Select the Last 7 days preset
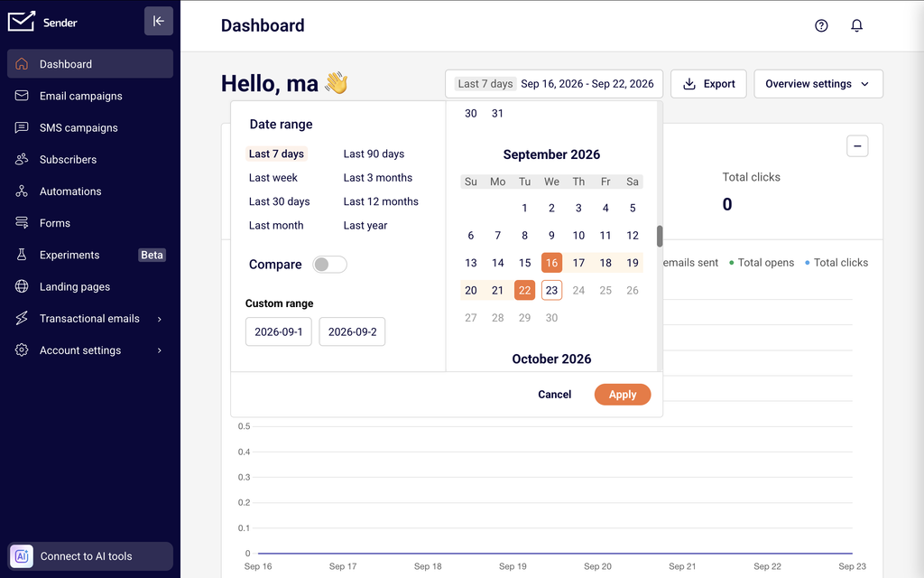Viewport: 924px width, 578px height. (x=276, y=154)
